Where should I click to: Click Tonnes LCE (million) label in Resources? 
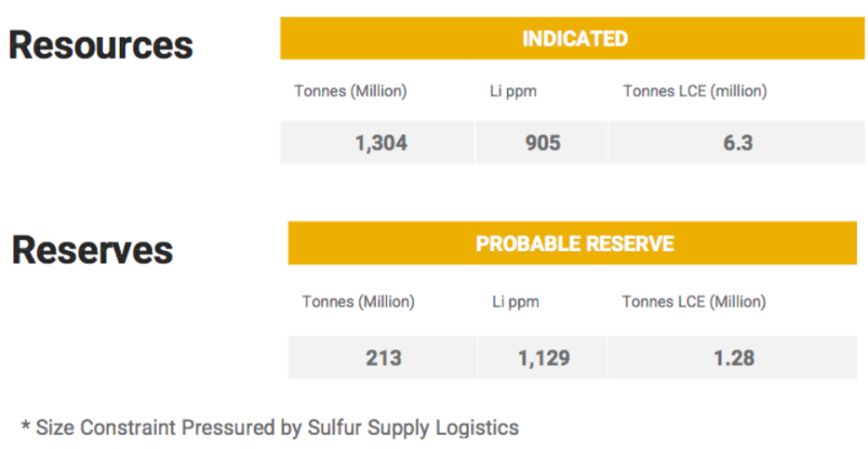(695, 91)
